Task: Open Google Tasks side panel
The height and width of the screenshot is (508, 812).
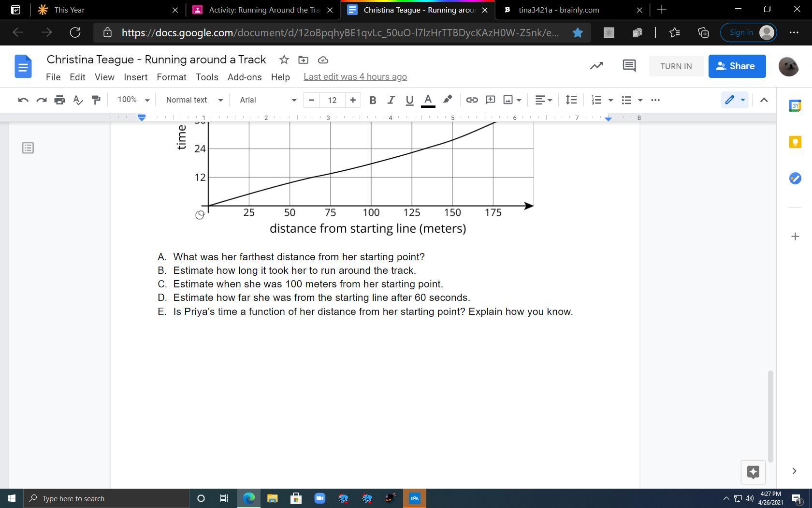Action: coord(795,179)
